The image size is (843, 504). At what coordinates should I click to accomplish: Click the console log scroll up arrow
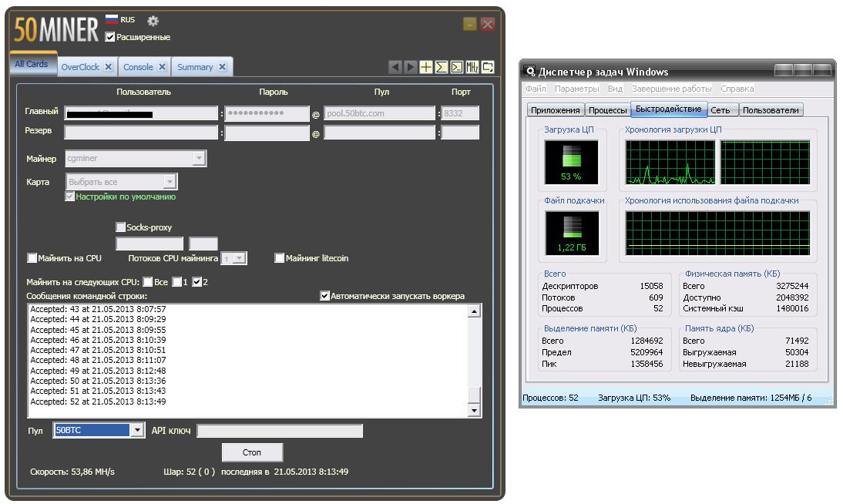pyautogui.click(x=474, y=311)
